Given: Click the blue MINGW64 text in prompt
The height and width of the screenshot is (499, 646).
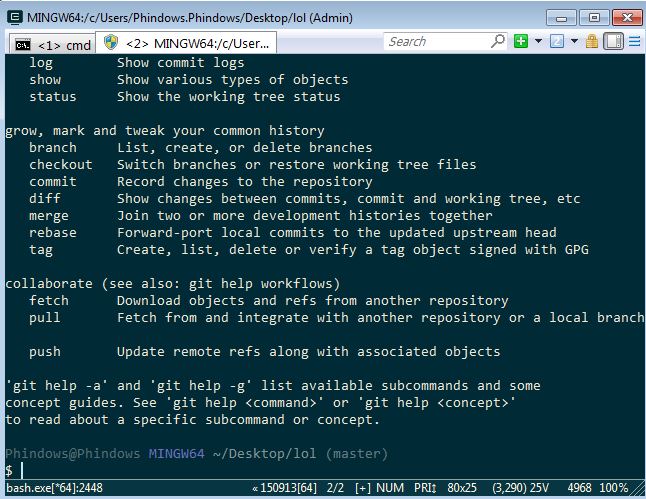Looking at the screenshot, I should 176,454.
